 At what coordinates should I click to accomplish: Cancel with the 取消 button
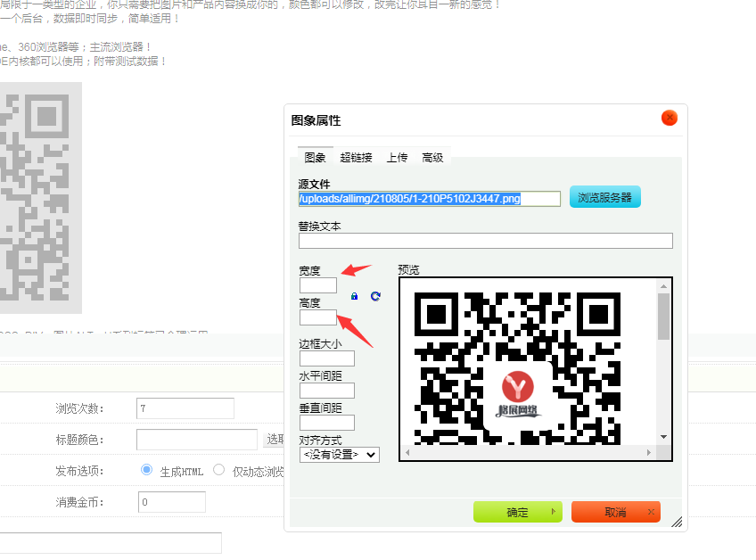[x=616, y=512]
